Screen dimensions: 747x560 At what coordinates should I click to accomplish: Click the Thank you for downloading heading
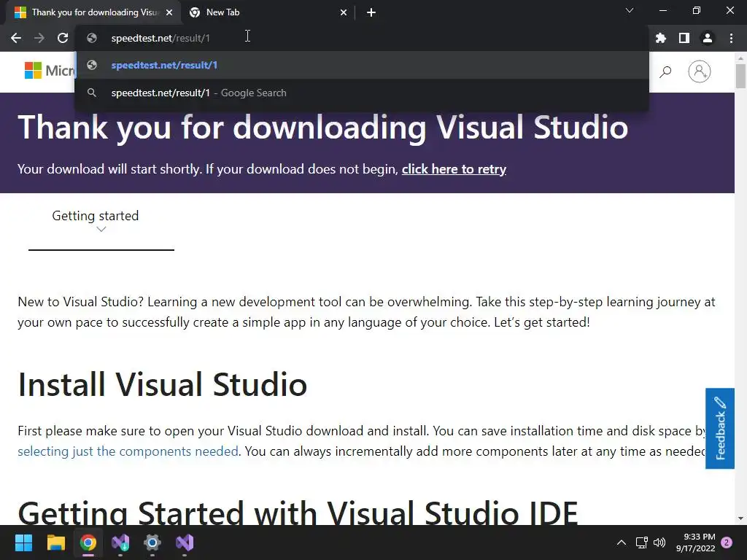click(x=323, y=128)
